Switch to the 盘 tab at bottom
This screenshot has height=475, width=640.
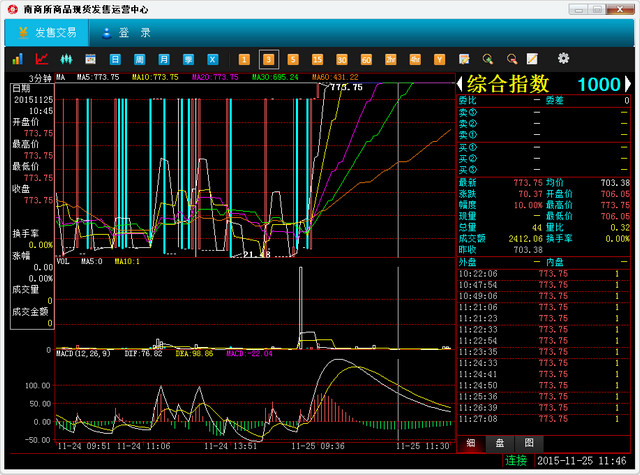499,443
